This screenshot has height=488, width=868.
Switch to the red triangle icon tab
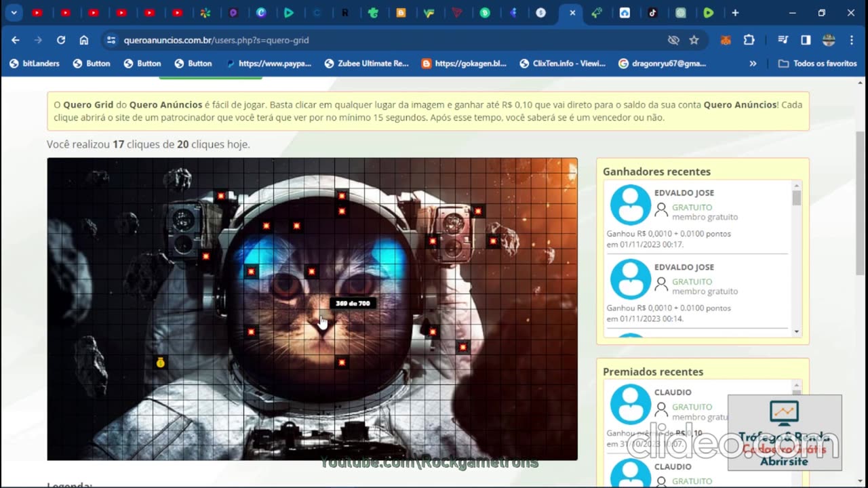coord(457,12)
